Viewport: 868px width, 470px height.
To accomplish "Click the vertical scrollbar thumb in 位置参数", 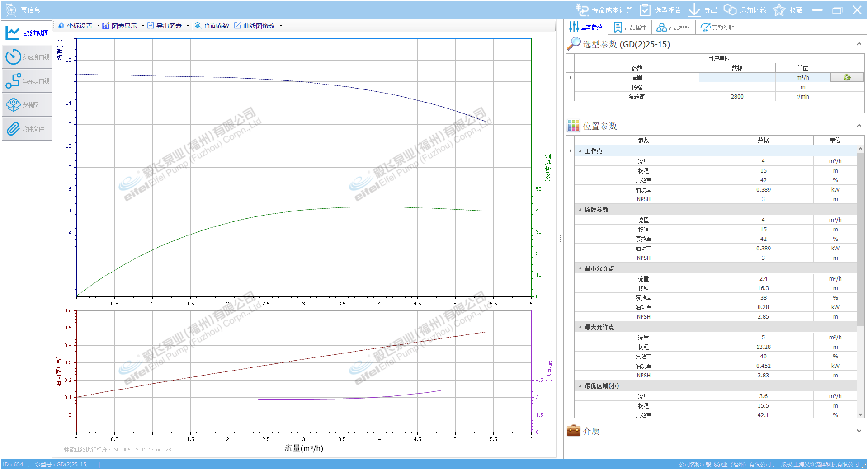I will point(860,240).
